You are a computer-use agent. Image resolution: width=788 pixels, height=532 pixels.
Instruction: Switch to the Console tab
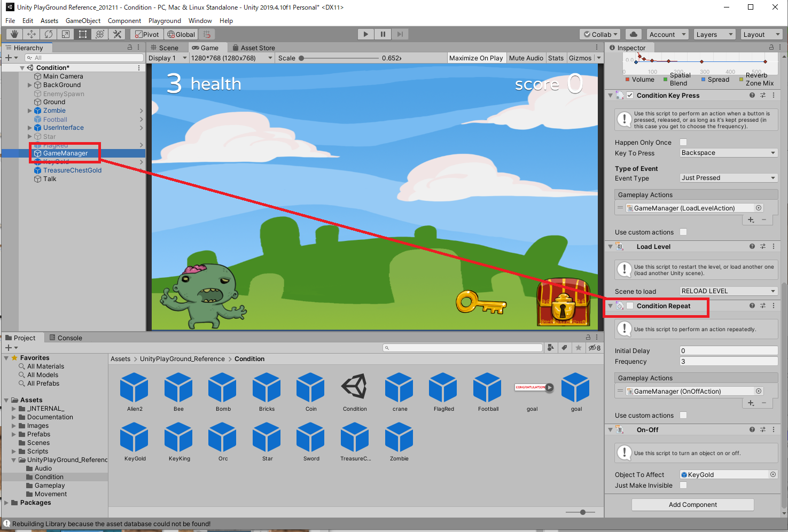coord(66,338)
